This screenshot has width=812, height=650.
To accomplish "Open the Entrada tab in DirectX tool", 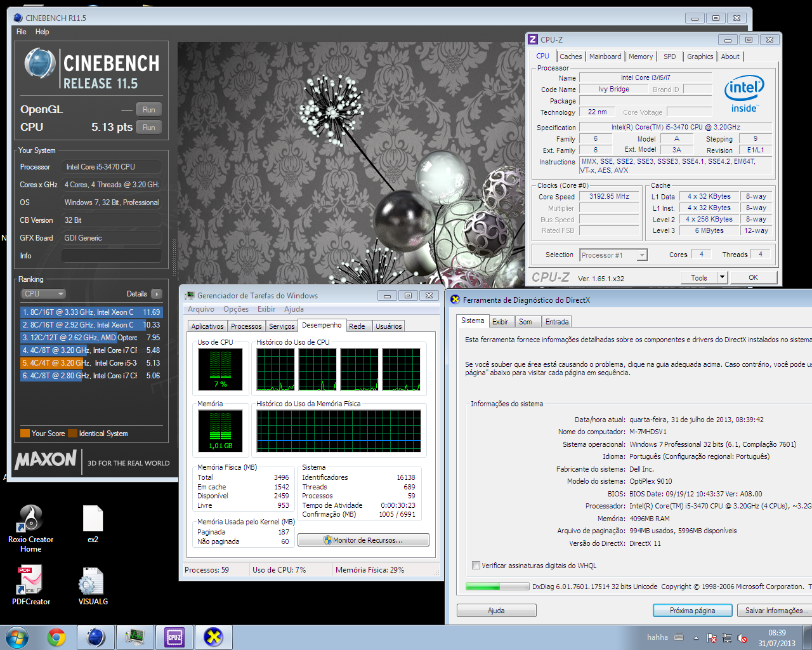I will click(557, 322).
